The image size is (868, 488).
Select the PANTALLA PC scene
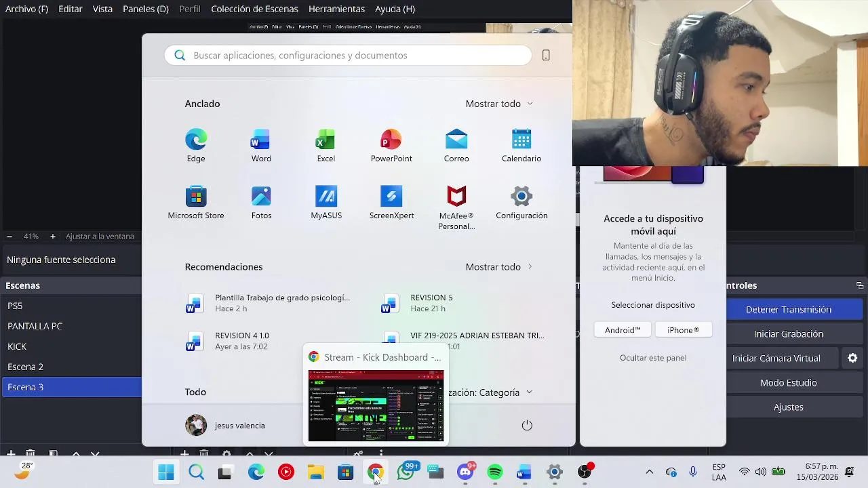(x=71, y=326)
